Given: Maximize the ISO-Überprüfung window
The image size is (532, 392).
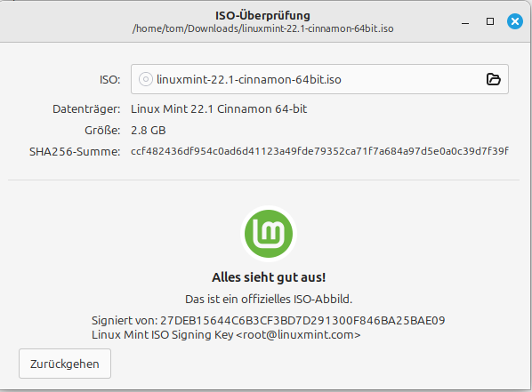Looking at the screenshot, I should point(490,21).
